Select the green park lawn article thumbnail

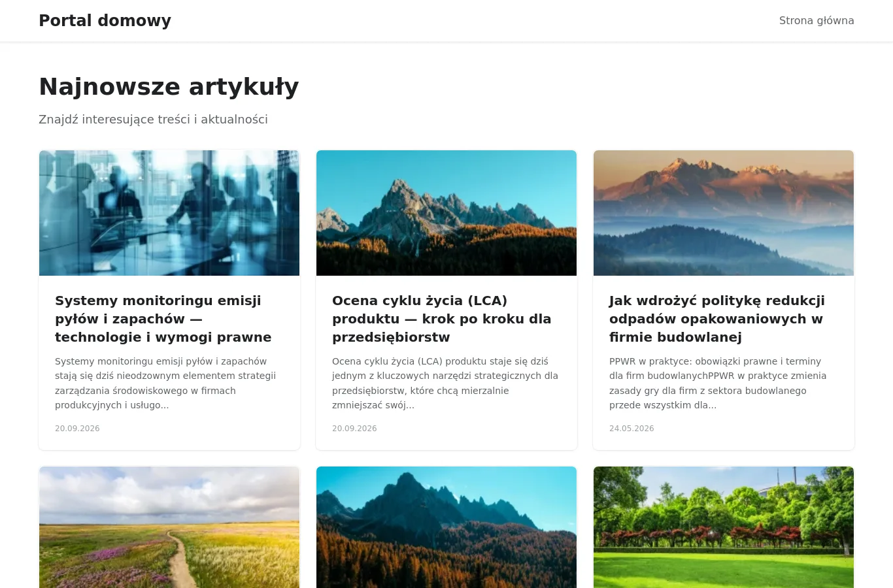tap(724, 527)
